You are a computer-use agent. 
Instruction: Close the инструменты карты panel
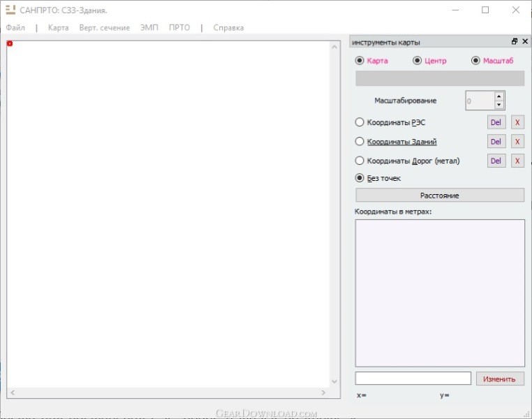(525, 41)
